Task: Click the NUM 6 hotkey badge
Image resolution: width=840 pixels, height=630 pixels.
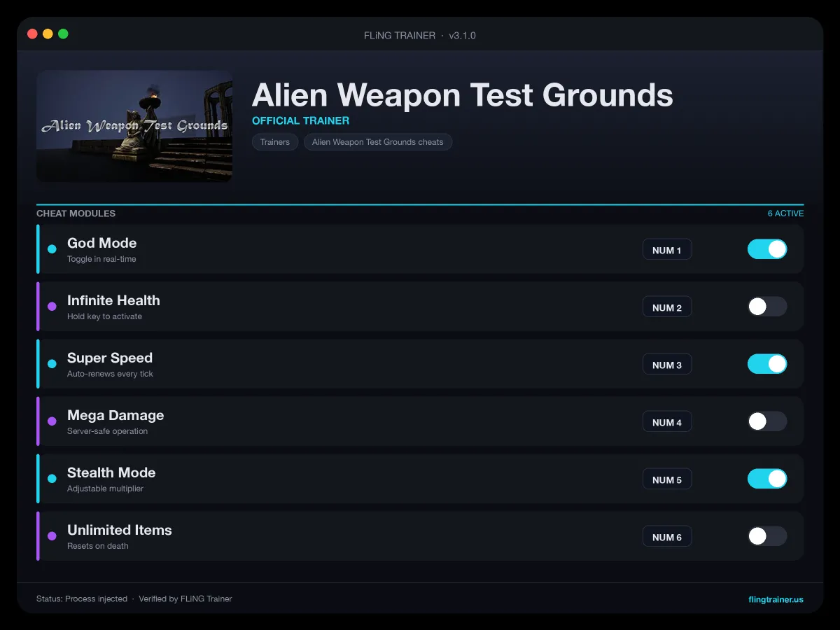Action: (x=667, y=537)
